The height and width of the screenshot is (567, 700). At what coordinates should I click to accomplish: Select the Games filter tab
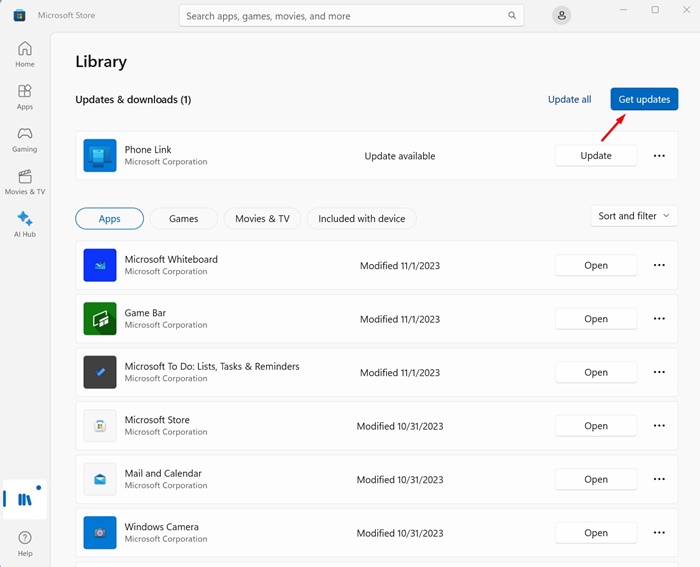point(183,219)
